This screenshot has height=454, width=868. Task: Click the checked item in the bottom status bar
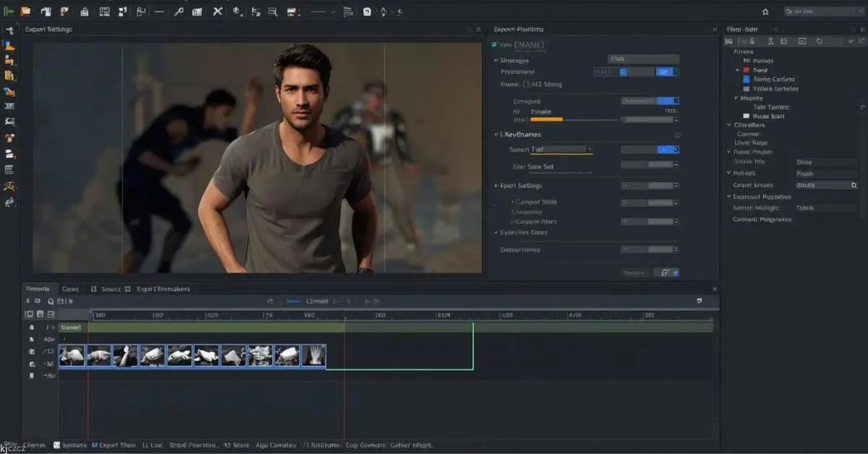click(x=112, y=445)
